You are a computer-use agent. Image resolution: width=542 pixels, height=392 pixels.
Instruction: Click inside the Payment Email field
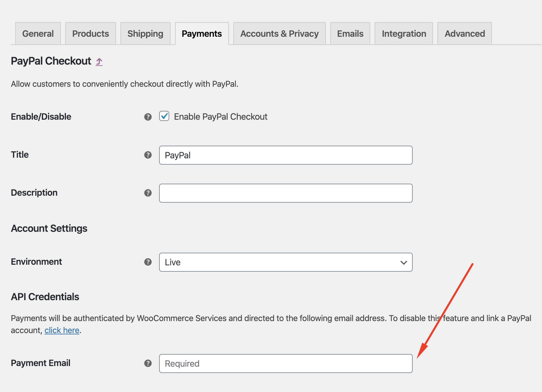pyautogui.click(x=285, y=364)
